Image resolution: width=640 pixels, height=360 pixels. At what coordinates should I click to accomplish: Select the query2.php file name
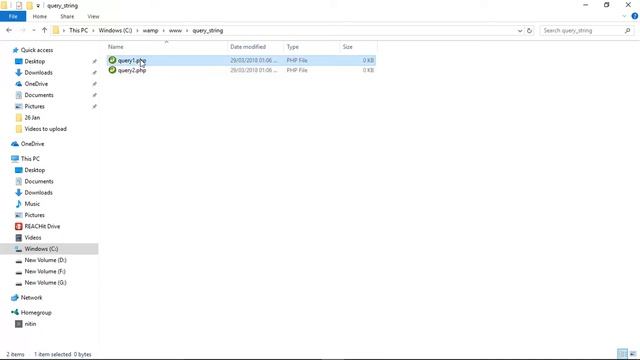point(132,70)
